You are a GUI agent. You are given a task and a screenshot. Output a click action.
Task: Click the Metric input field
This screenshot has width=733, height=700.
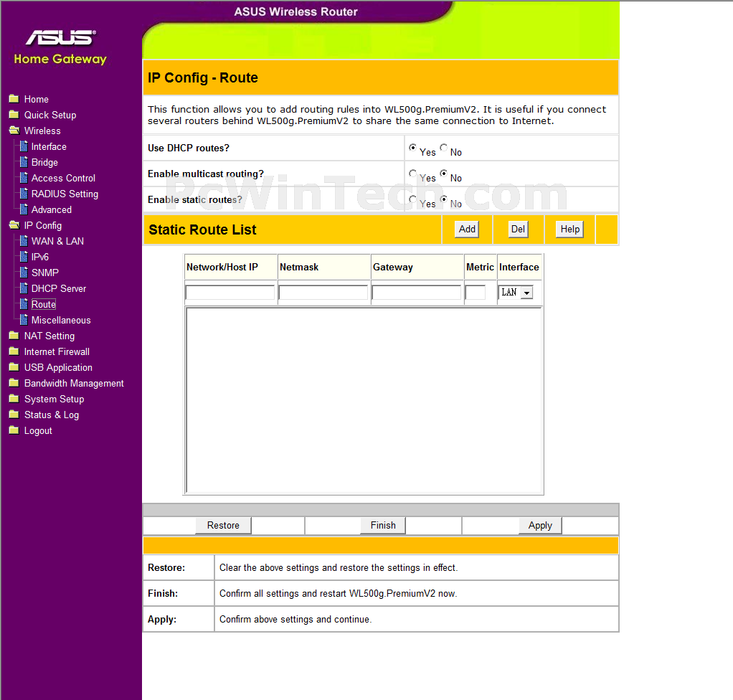[x=476, y=292]
